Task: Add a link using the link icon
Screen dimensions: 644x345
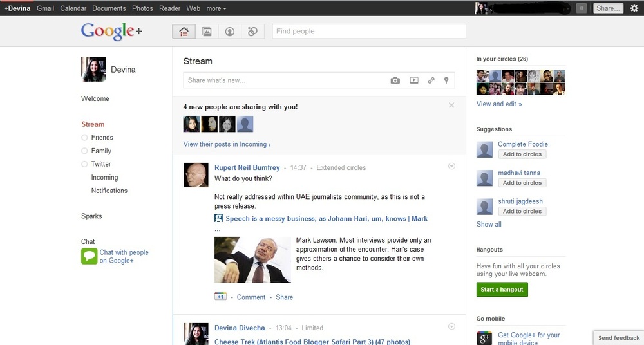Action: [x=431, y=80]
